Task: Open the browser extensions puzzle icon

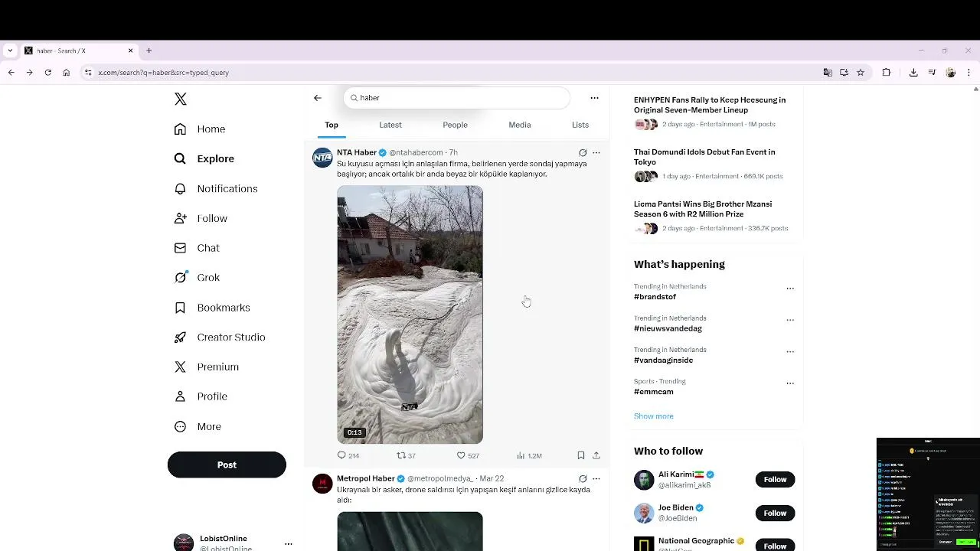Action: point(887,73)
